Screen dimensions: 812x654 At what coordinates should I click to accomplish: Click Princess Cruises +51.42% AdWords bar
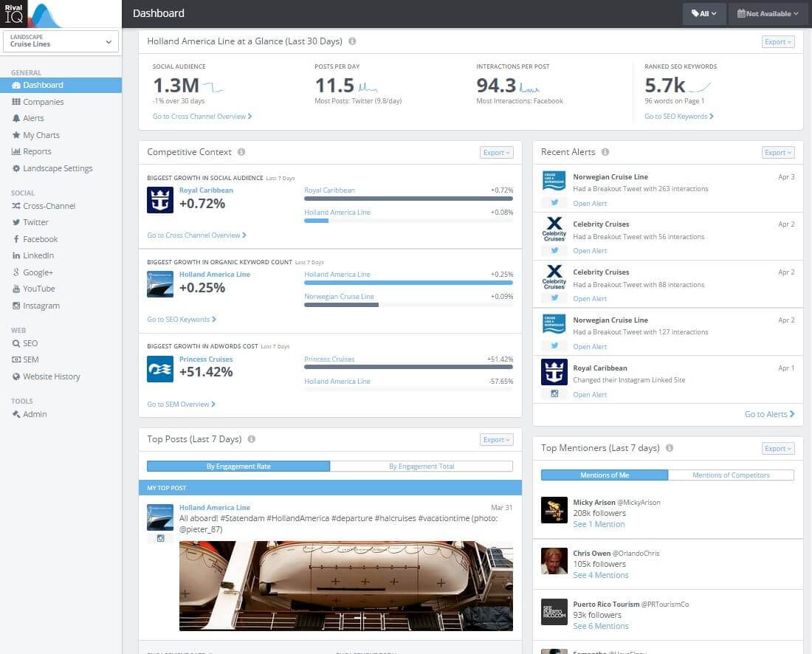[409, 367]
